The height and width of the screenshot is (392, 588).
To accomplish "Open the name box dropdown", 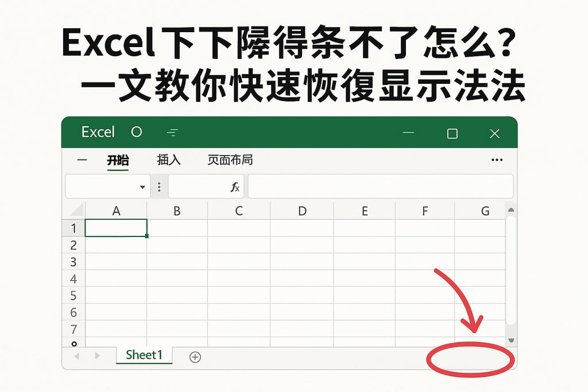I will [x=141, y=186].
